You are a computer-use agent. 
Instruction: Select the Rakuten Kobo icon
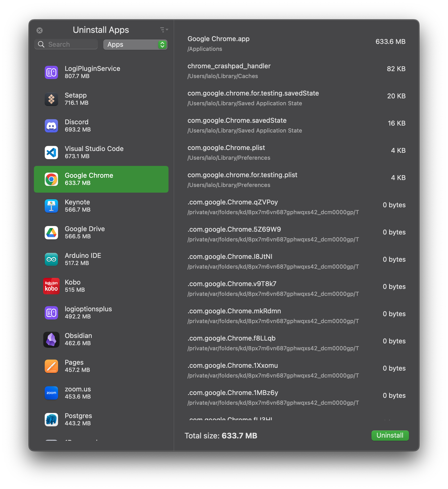51,286
